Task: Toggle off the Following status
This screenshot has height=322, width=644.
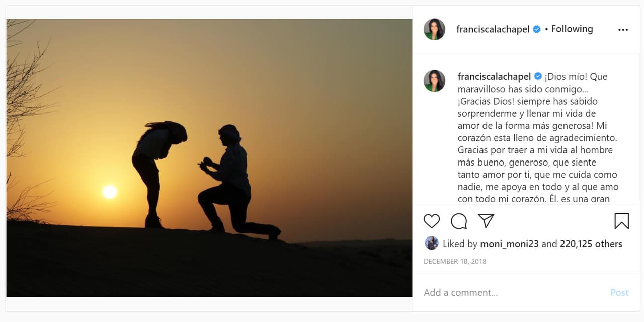Action: 572,29
